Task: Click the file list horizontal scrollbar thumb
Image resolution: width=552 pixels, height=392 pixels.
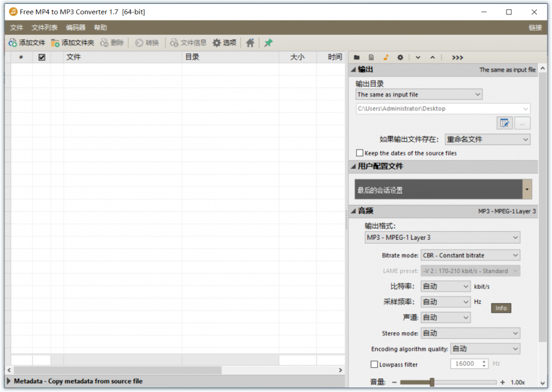Action: pyautogui.click(x=118, y=370)
